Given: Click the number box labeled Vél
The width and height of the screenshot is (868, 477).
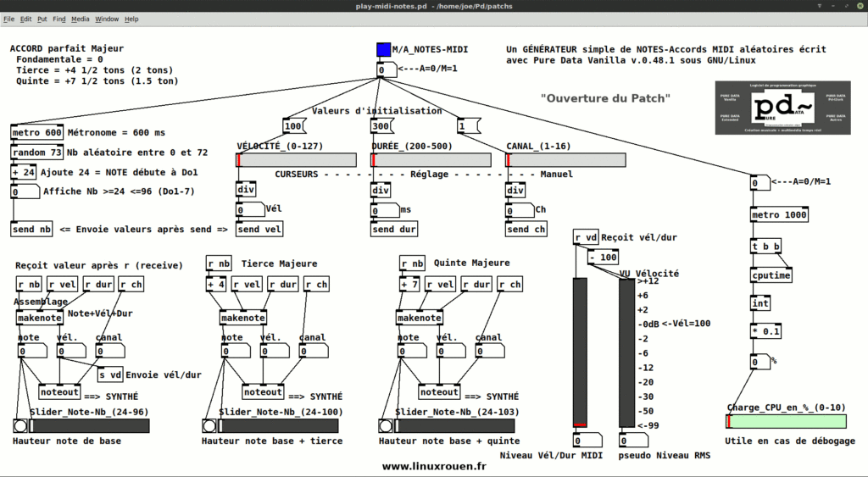Looking at the screenshot, I should point(250,210).
